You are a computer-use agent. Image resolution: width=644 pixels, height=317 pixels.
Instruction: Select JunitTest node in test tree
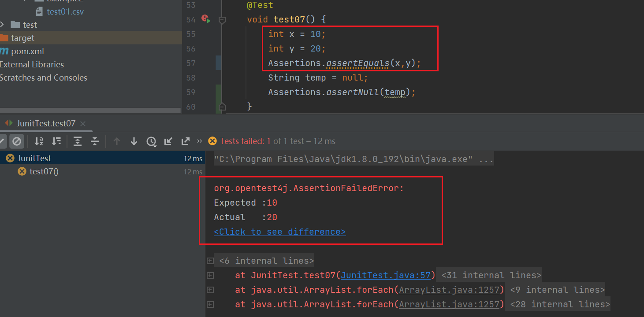pos(102,158)
